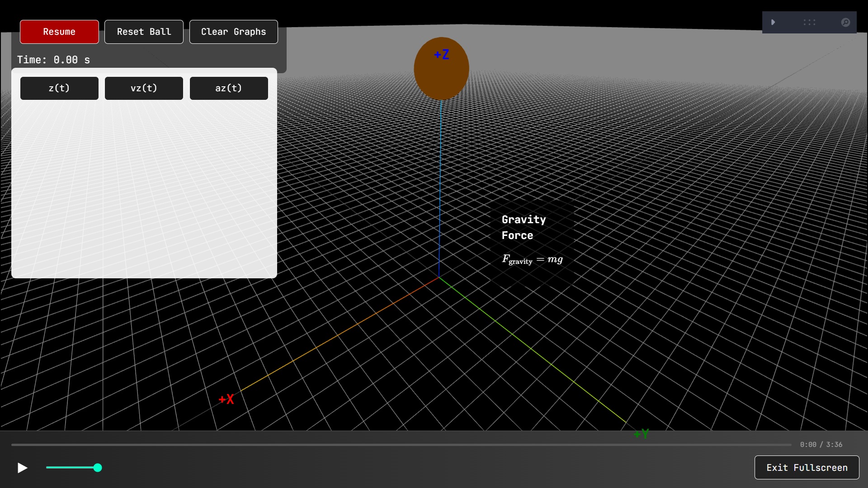The width and height of the screenshot is (868, 488).
Task: Open the magnifier zoom icon top-right
Action: coord(846,22)
